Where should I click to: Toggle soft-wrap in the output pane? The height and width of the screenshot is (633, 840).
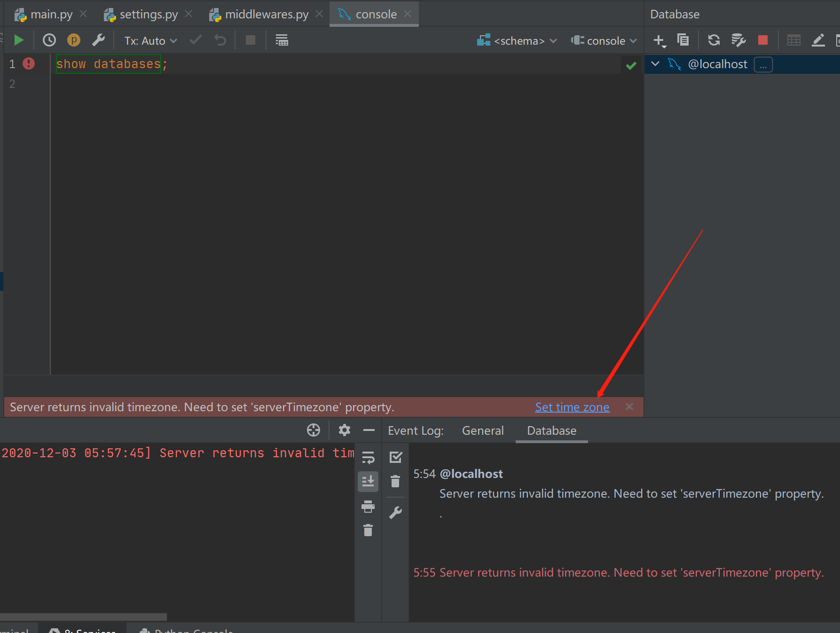tap(368, 457)
